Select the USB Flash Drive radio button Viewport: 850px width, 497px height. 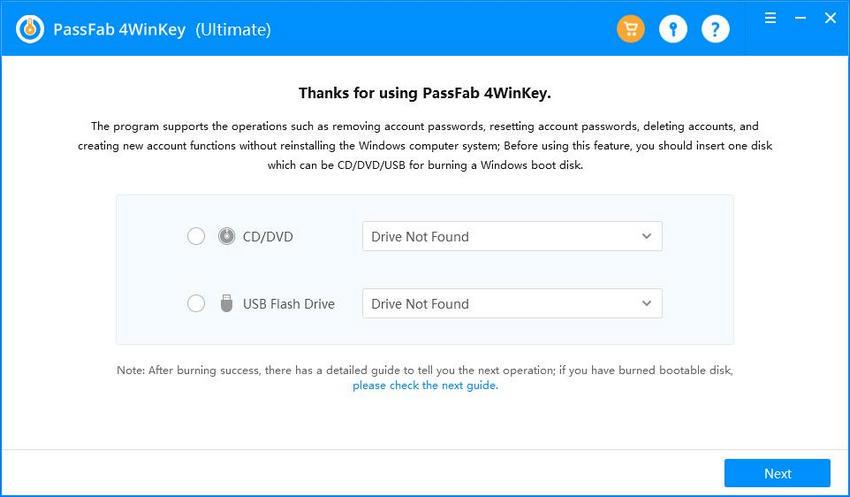pos(196,304)
